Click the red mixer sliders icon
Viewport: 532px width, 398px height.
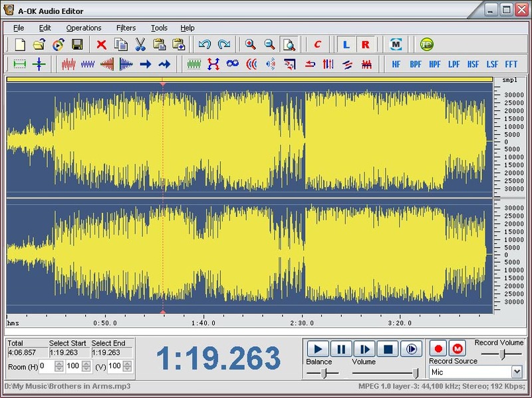click(328, 64)
